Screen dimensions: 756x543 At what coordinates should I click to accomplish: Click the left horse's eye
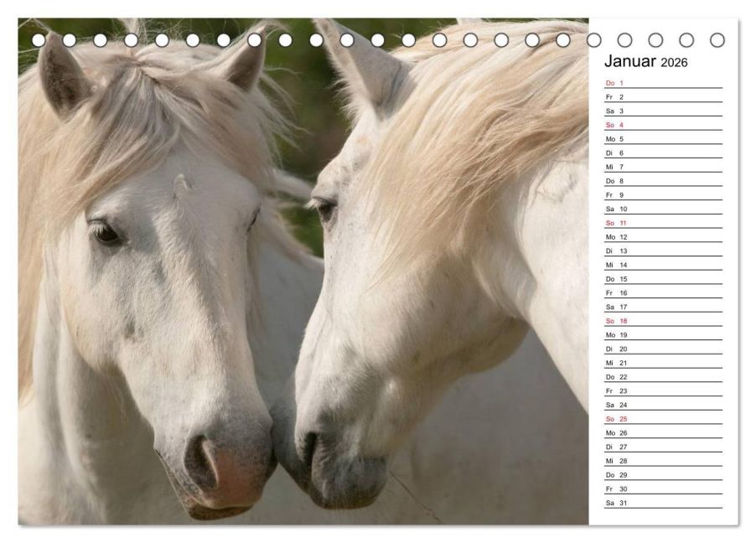[x=106, y=233]
